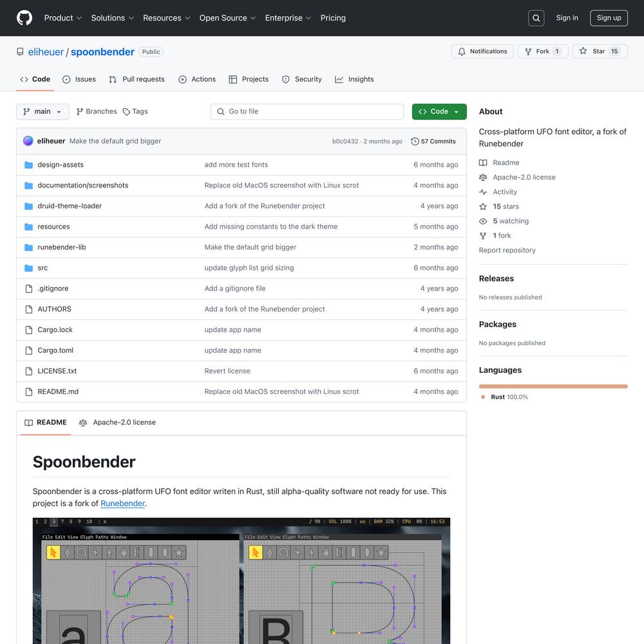Switch to the Security tab

(302, 79)
